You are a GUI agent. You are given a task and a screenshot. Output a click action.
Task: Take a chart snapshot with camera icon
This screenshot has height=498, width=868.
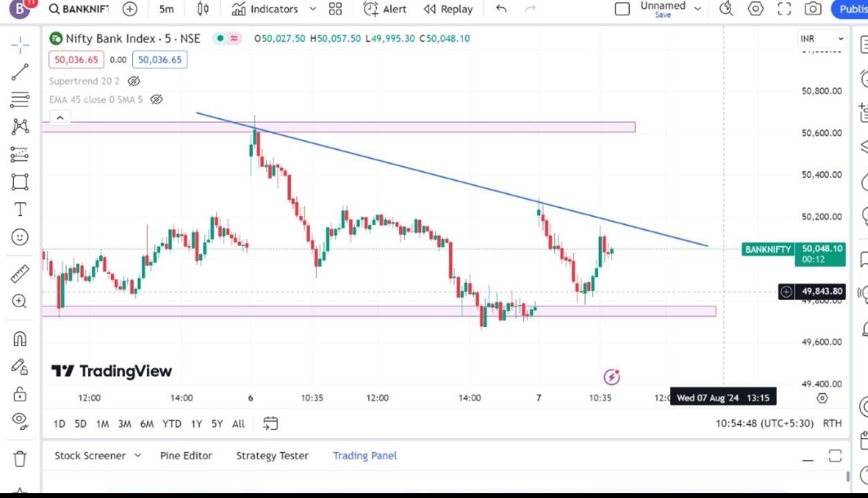click(813, 9)
